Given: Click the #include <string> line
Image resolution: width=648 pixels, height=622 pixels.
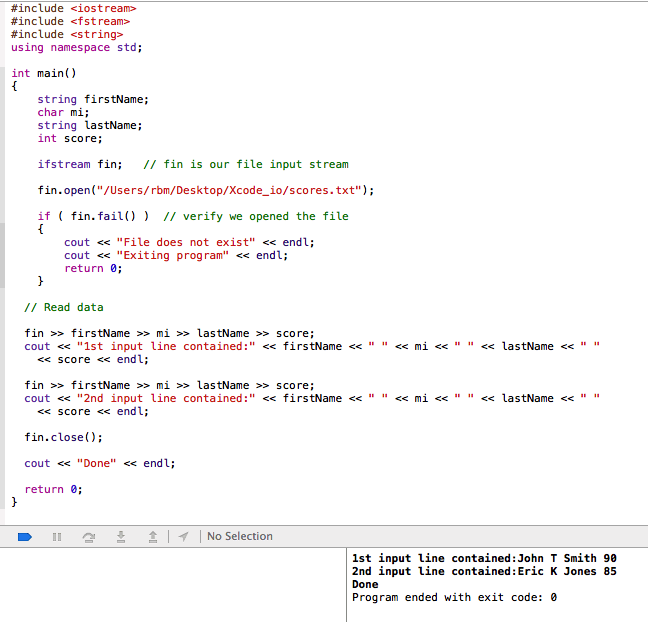Looking at the screenshot, I should tap(67, 34).
